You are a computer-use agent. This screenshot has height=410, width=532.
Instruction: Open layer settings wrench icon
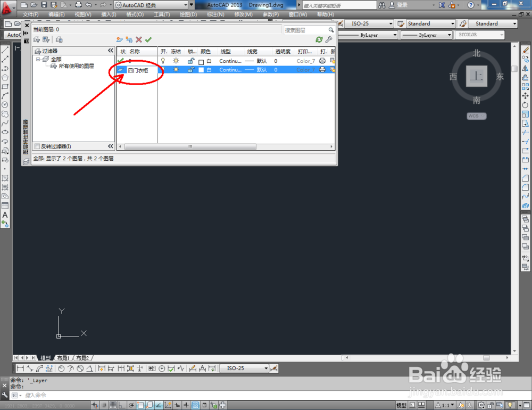pos(328,40)
